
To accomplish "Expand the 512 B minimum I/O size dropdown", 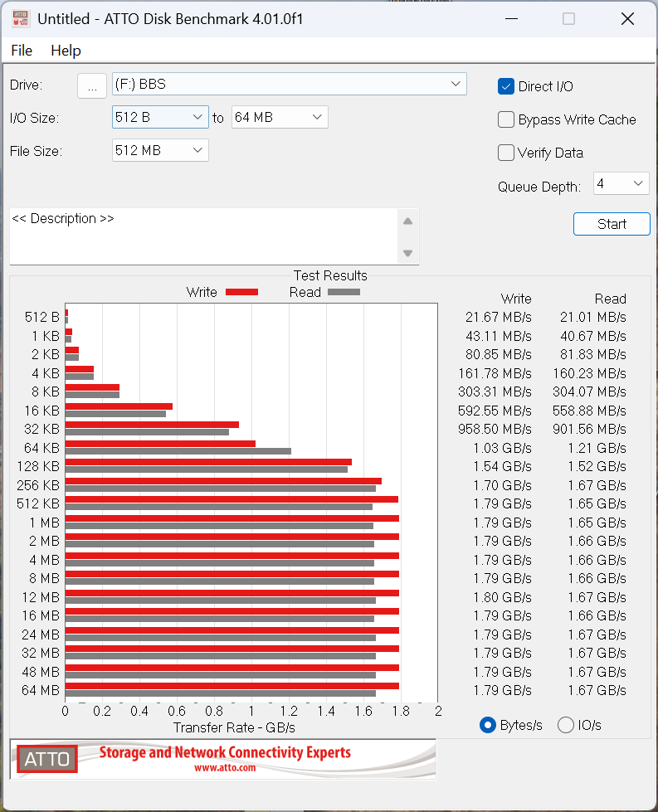I will 160,118.
